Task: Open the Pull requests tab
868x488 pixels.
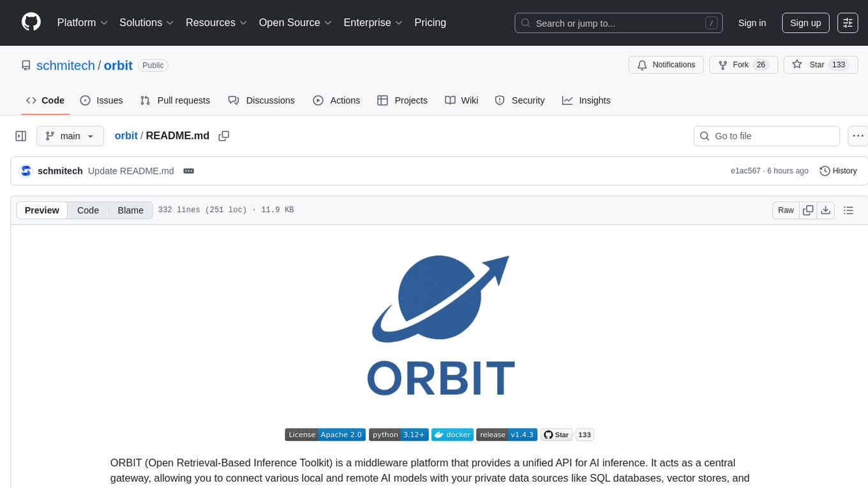Action: tap(175, 100)
